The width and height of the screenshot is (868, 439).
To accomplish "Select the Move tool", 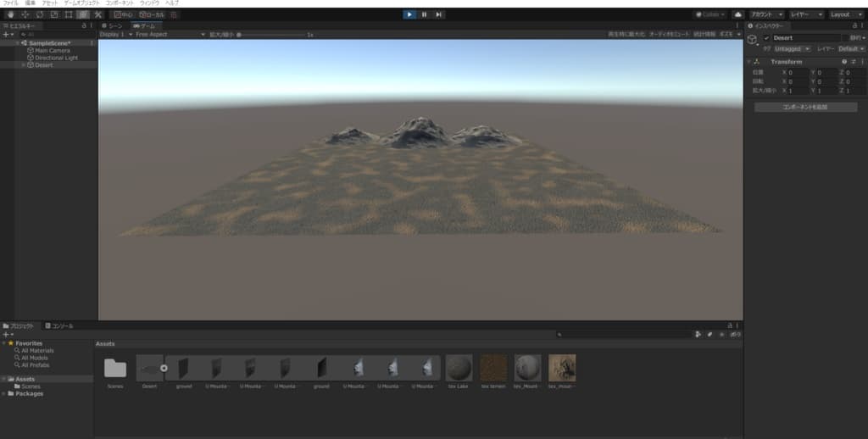I will tap(25, 14).
